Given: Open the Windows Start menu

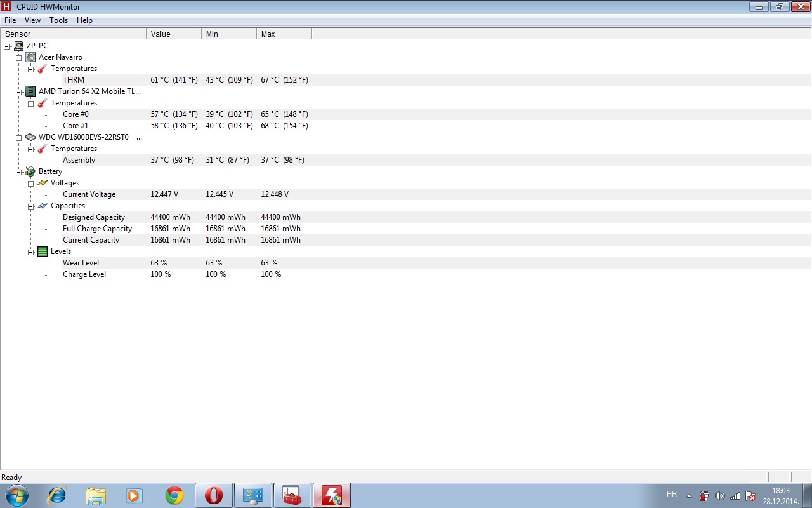Looking at the screenshot, I should [x=16, y=495].
